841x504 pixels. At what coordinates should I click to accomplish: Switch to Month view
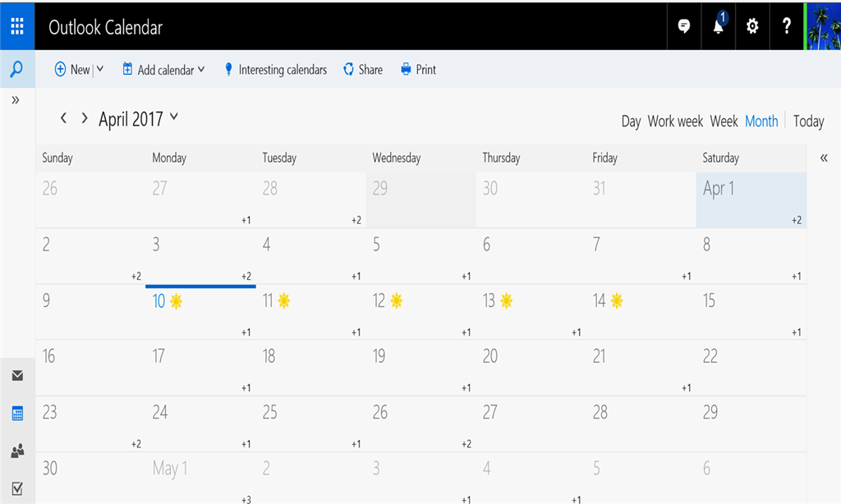coord(761,121)
